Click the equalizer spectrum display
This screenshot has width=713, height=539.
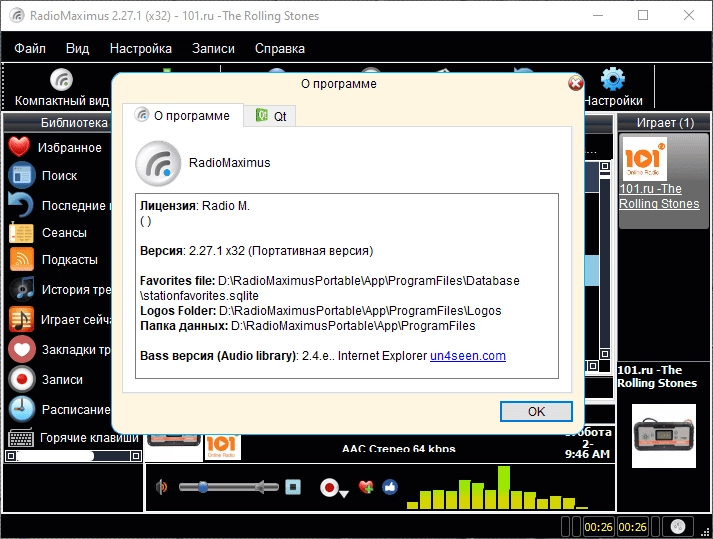tap(497, 487)
